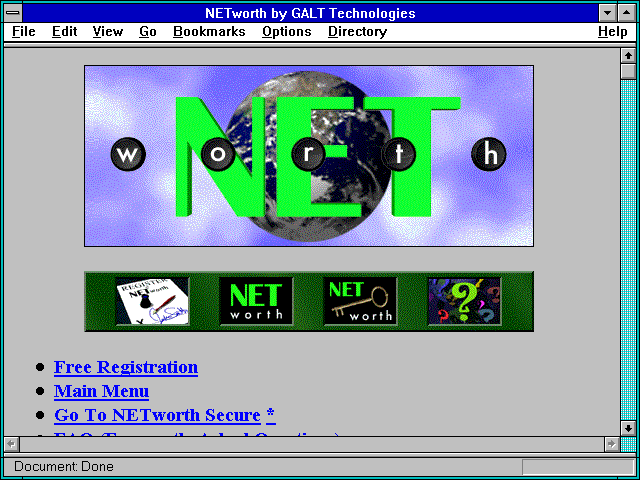The image size is (640, 480).
Task: Follow the Main Menu link
Action: [x=101, y=391]
